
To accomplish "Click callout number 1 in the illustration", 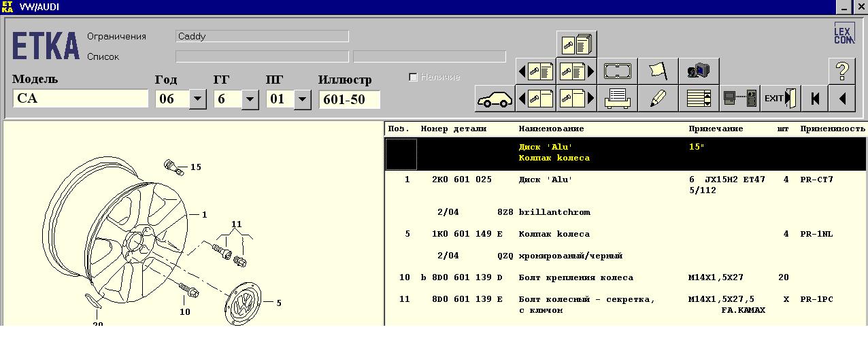I will pyautogui.click(x=204, y=214).
